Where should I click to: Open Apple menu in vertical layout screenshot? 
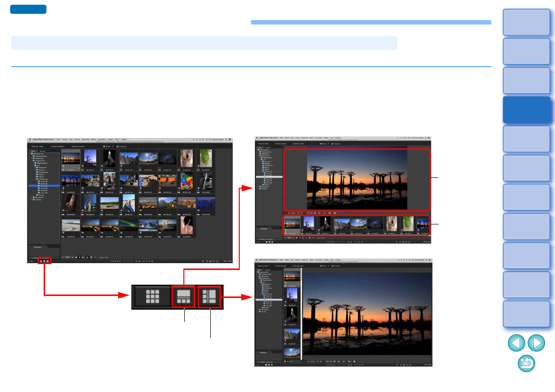[x=257, y=260]
